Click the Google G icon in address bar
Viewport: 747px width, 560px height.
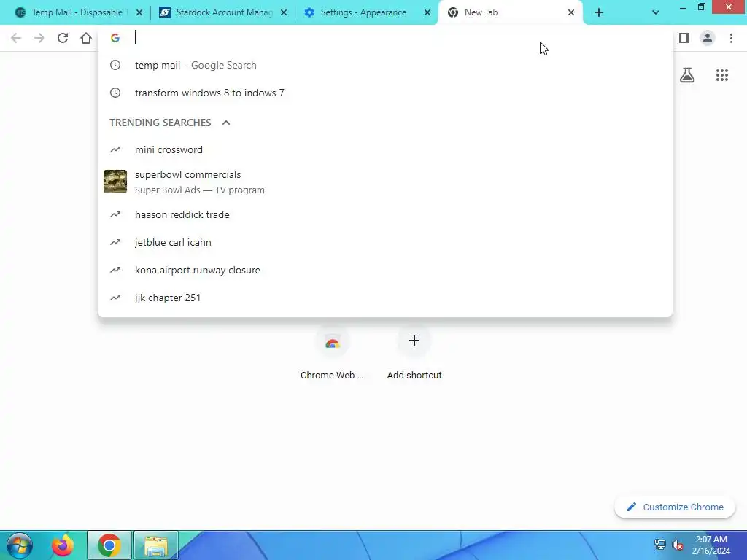115,38
